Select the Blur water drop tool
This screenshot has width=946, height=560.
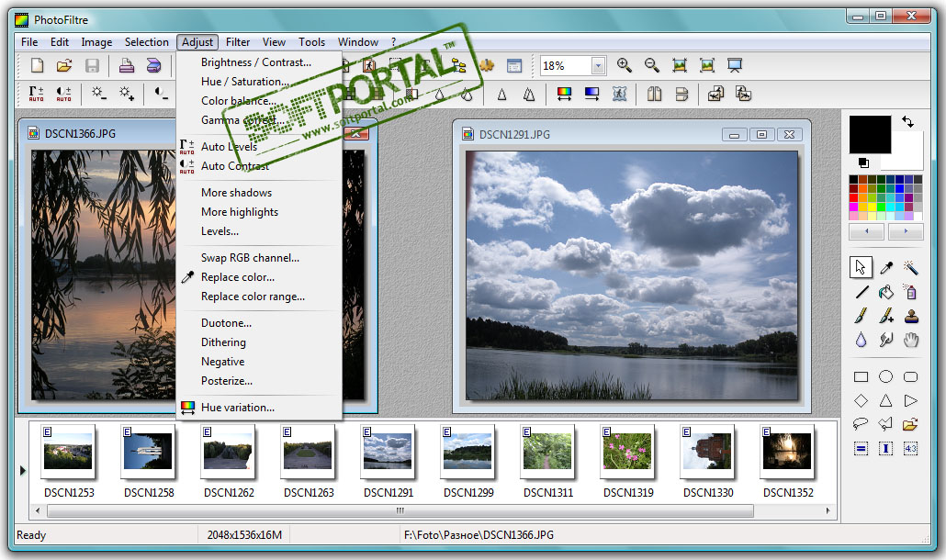[x=861, y=340]
